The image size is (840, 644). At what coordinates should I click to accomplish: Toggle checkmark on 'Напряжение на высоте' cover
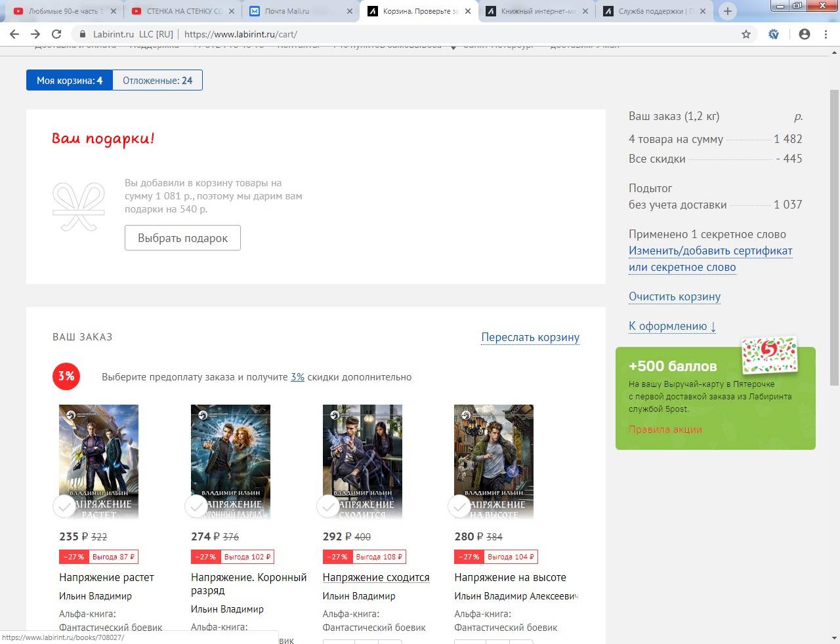(459, 506)
